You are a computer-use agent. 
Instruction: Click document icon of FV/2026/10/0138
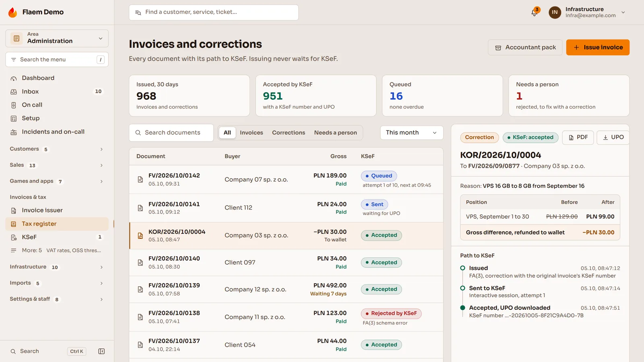click(140, 317)
